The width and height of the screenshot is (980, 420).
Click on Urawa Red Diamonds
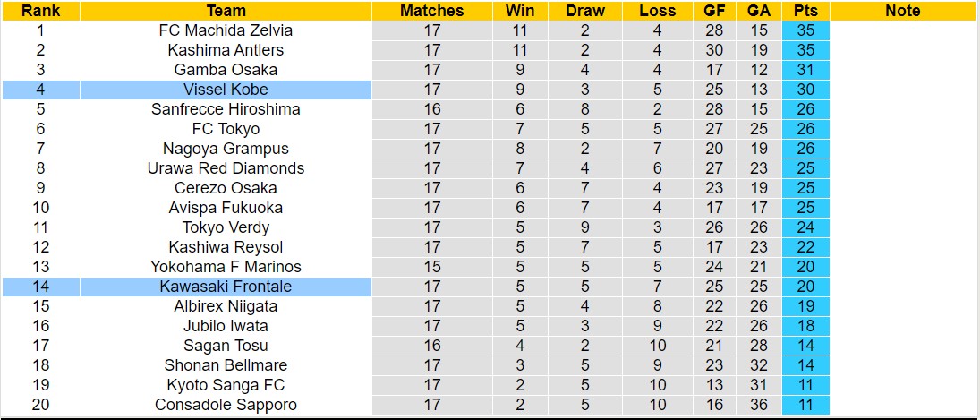click(x=226, y=168)
